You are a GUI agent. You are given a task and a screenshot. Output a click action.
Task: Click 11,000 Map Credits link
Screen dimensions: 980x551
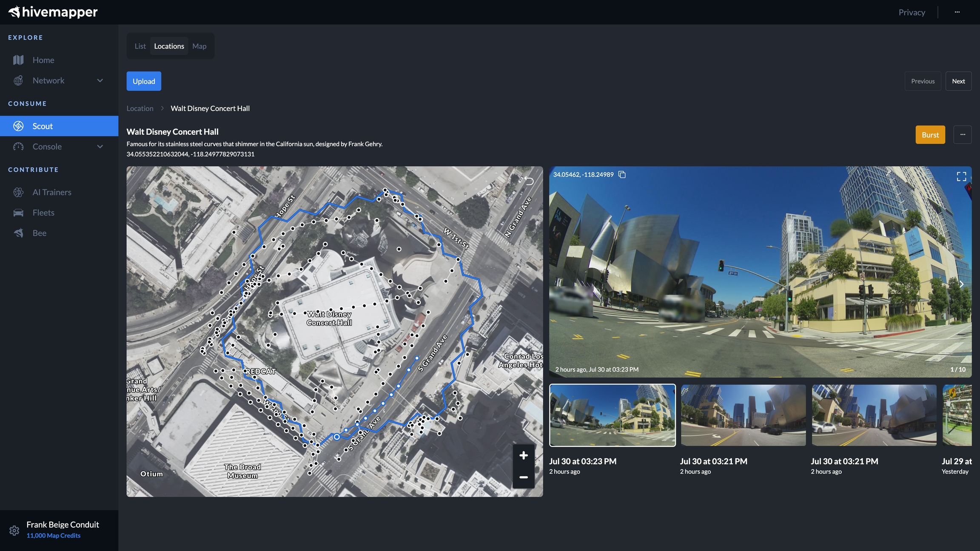(x=54, y=536)
